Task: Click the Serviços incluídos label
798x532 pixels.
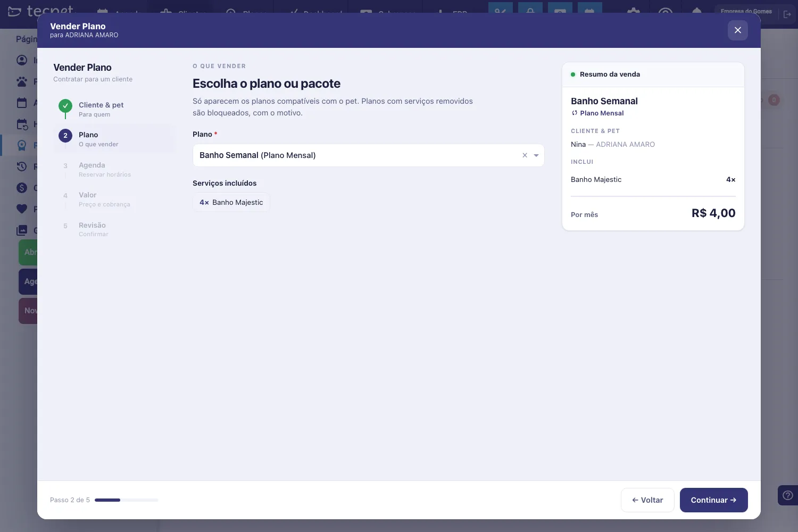Action: click(225, 183)
